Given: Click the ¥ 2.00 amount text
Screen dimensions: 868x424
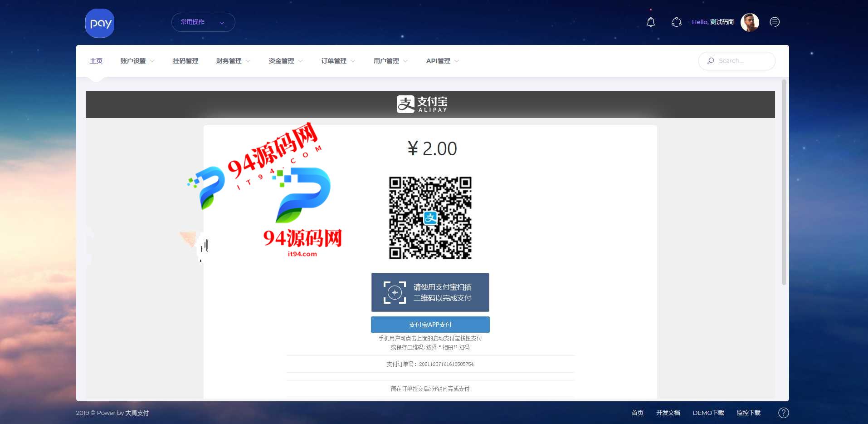Looking at the screenshot, I should [432, 148].
